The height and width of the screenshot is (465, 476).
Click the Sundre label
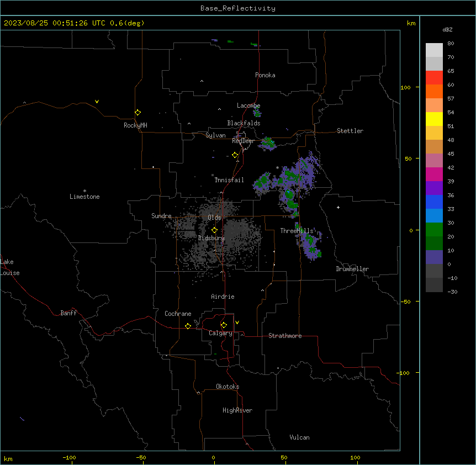click(x=161, y=216)
